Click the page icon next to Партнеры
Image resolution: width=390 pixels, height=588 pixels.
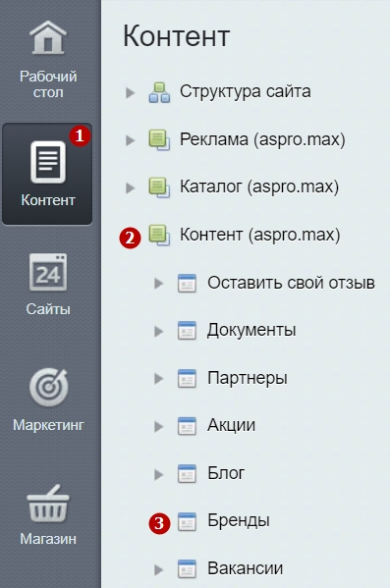(x=187, y=378)
